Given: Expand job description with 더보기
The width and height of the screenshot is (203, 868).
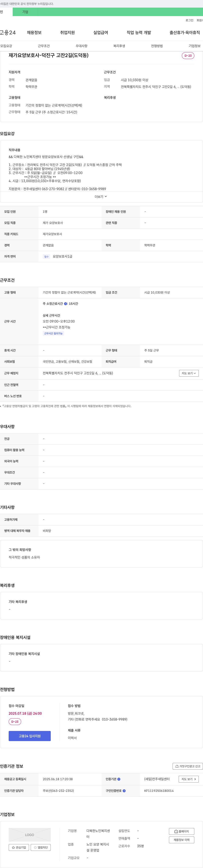Looking at the screenshot, I should point(101,196).
